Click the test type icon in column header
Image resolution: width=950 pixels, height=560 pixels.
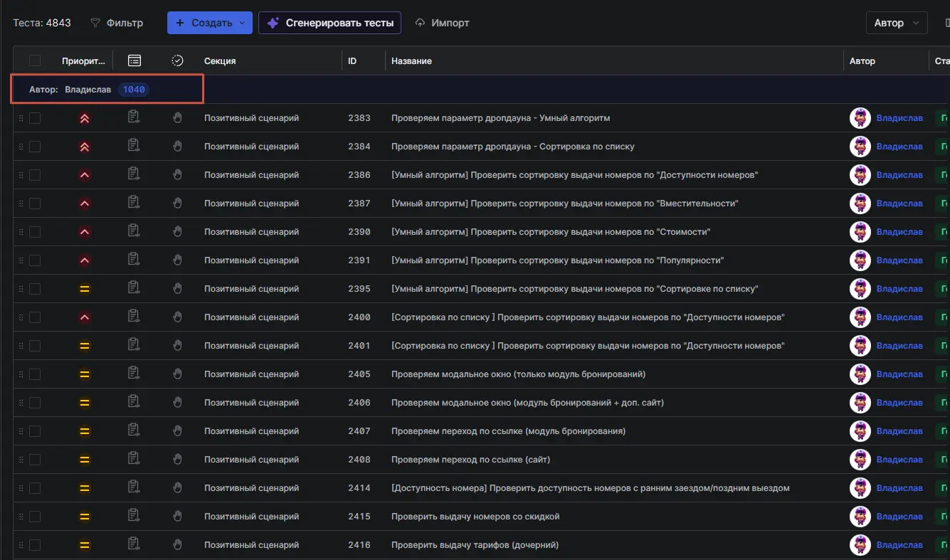134,61
